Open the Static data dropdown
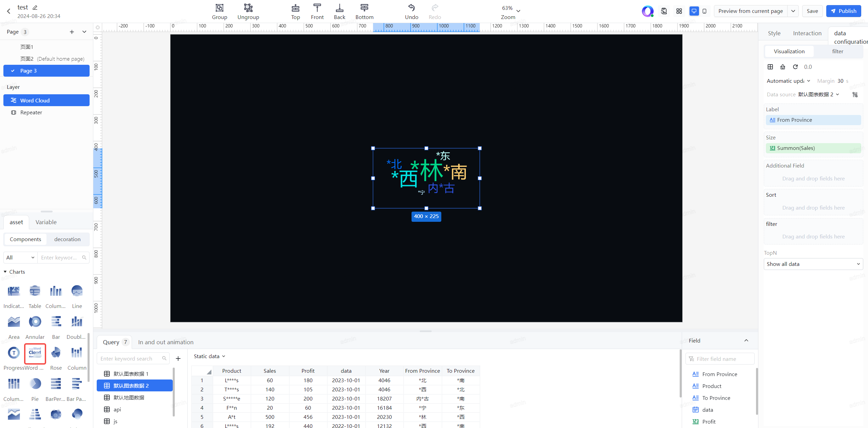Viewport: 868px width, 428px height. tap(209, 356)
